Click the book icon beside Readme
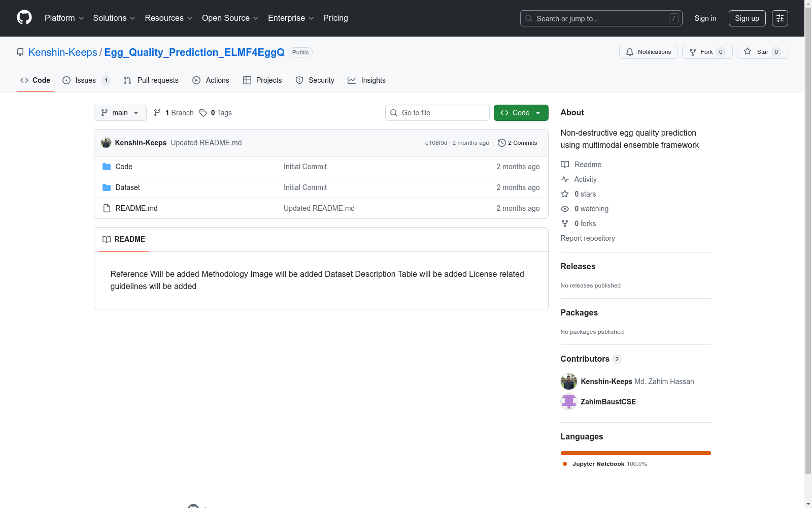Screen dimensions: 812x508 tap(565, 165)
